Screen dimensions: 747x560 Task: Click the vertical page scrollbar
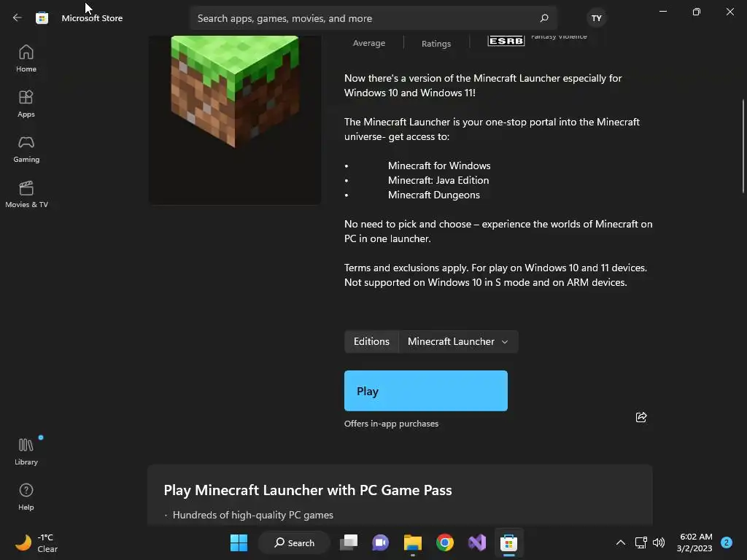(x=743, y=146)
